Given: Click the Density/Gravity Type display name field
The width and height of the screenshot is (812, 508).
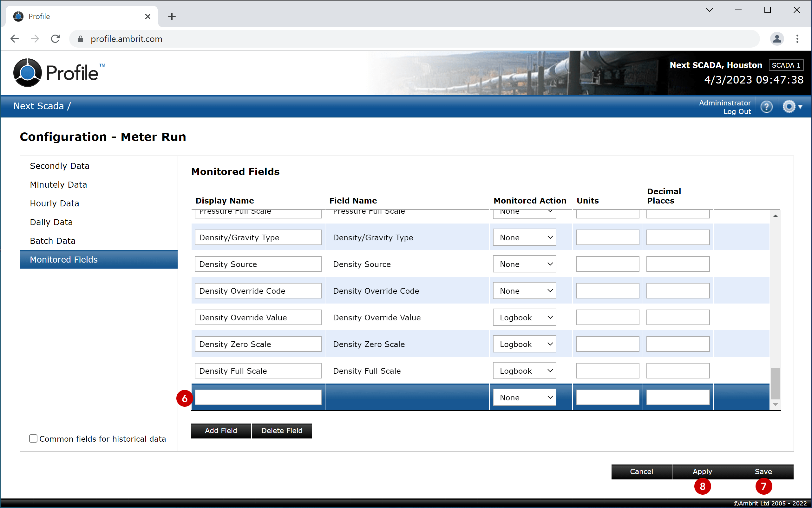Looking at the screenshot, I should tap(258, 237).
